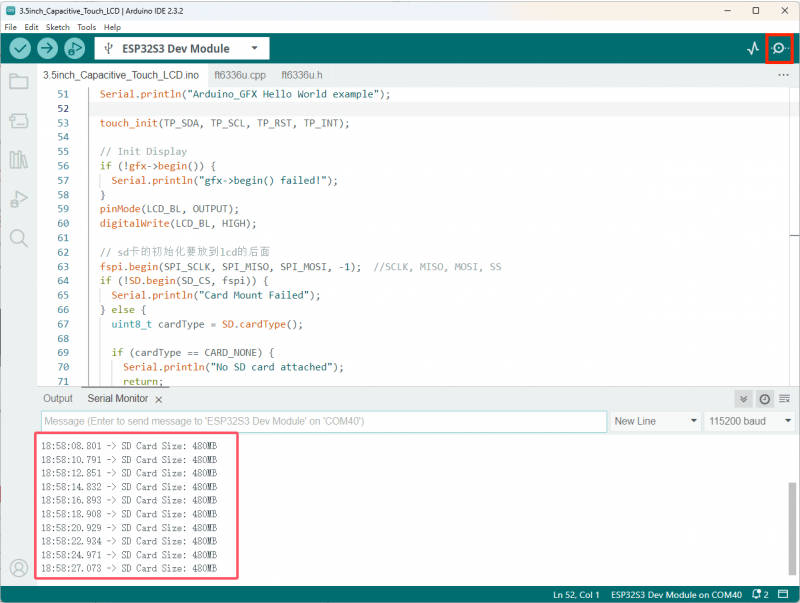Viewport: 800px width, 603px height.
Task: Open the Sketch menu
Action: (x=58, y=27)
